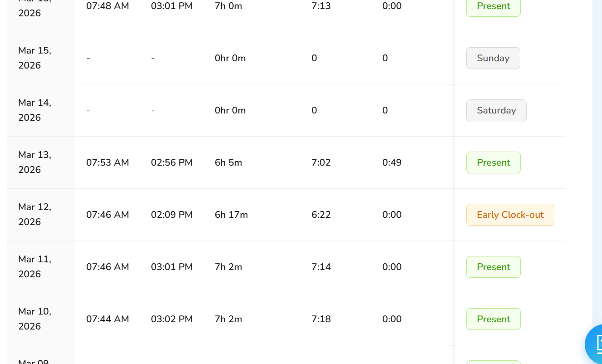The height and width of the screenshot is (364, 602).
Task: Click the Mar 15, 2026 date cell
Action: [x=35, y=58]
